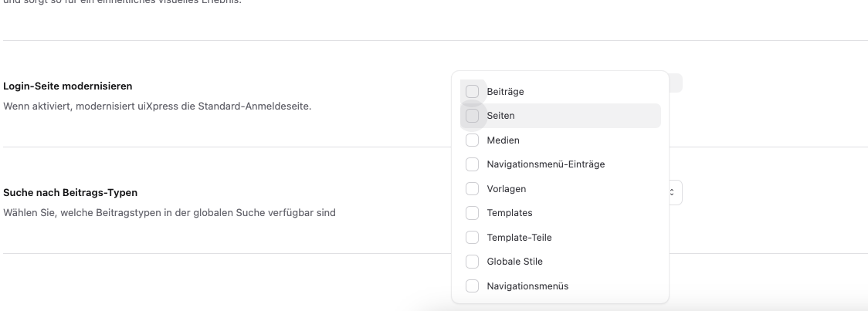Click the Beiträge option label
The width and height of the screenshot is (868, 311).
(505, 92)
